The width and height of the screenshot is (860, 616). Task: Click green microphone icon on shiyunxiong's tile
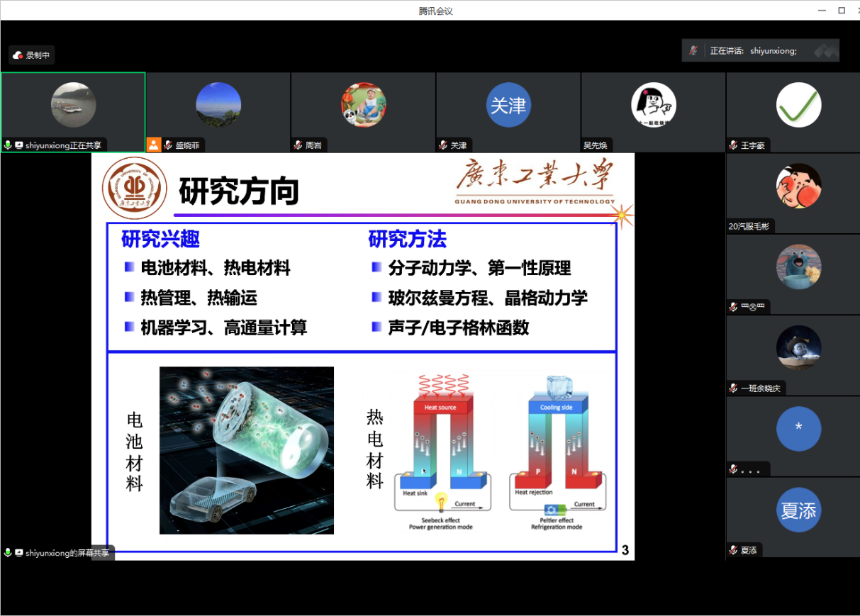8,145
